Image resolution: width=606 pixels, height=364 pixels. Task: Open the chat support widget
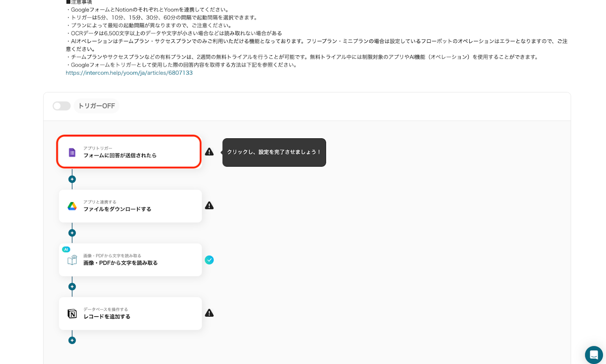pyautogui.click(x=594, y=355)
